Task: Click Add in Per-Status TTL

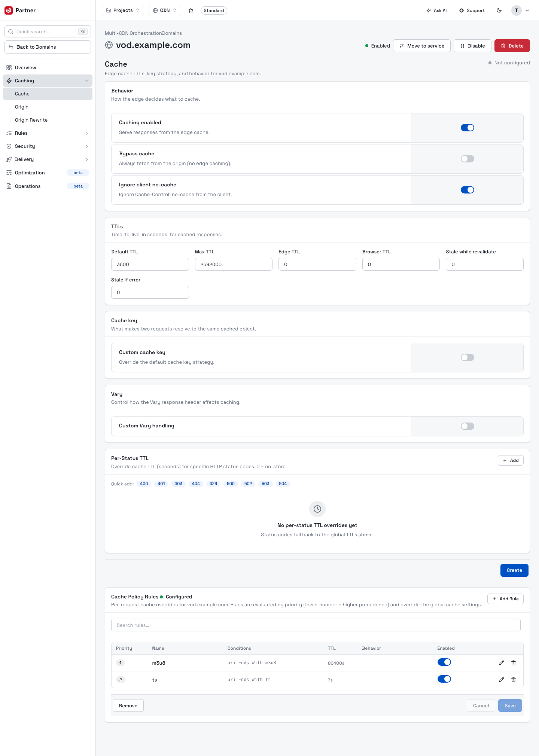Action: 511,460
